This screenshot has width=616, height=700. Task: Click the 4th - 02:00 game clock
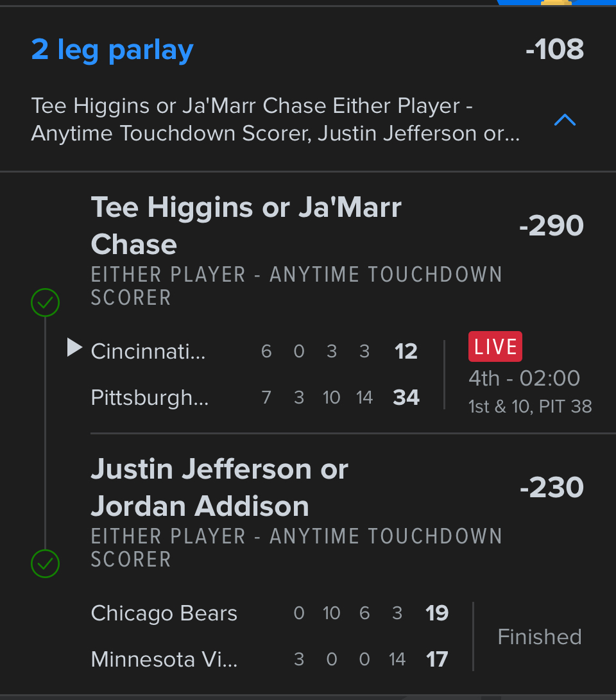pyautogui.click(x=524, y=378)
